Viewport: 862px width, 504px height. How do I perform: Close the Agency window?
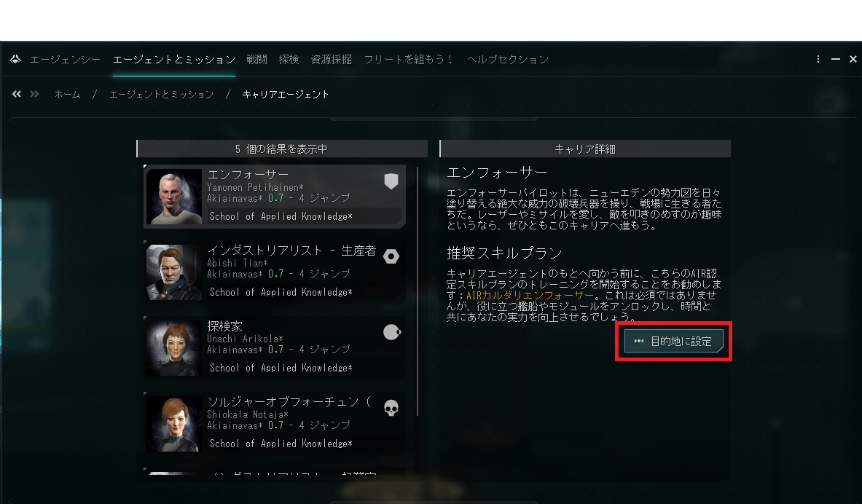pyautogui.click(x=853, y=59)
